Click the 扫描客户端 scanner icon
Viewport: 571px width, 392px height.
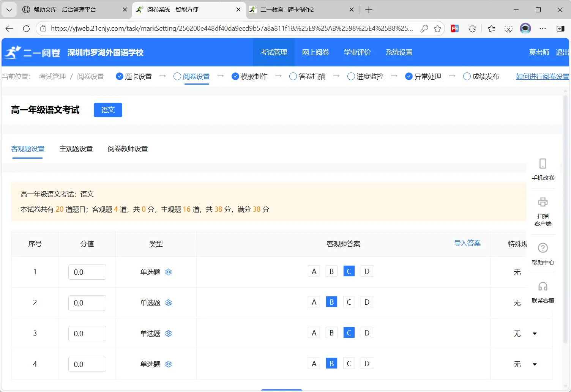click(543, 202)
